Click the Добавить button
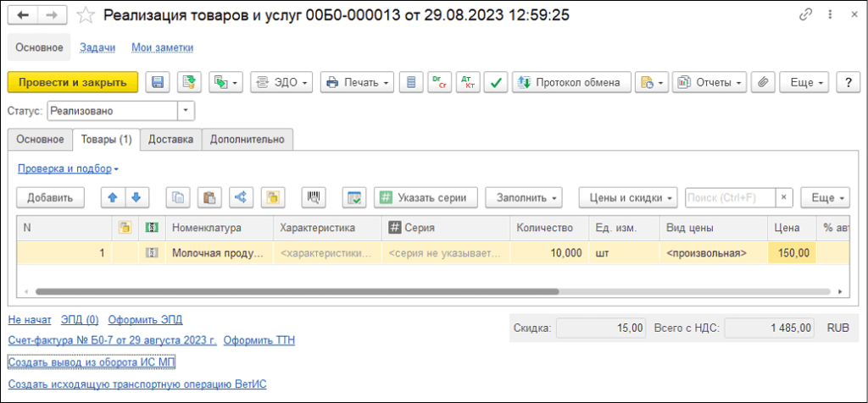The image size is (868, 403). click(x=50, y=197)
